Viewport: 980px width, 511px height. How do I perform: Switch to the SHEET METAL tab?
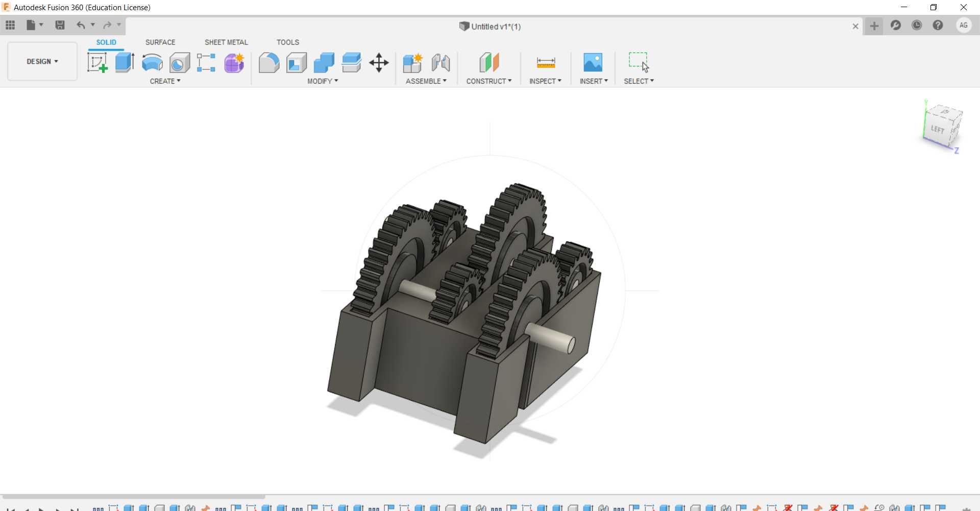(x=226, y=42)
